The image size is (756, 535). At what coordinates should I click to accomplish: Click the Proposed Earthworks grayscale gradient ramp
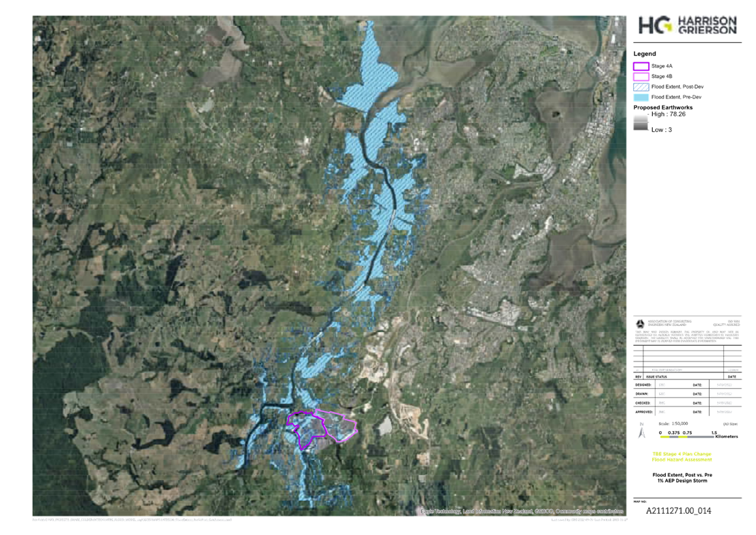641,122
